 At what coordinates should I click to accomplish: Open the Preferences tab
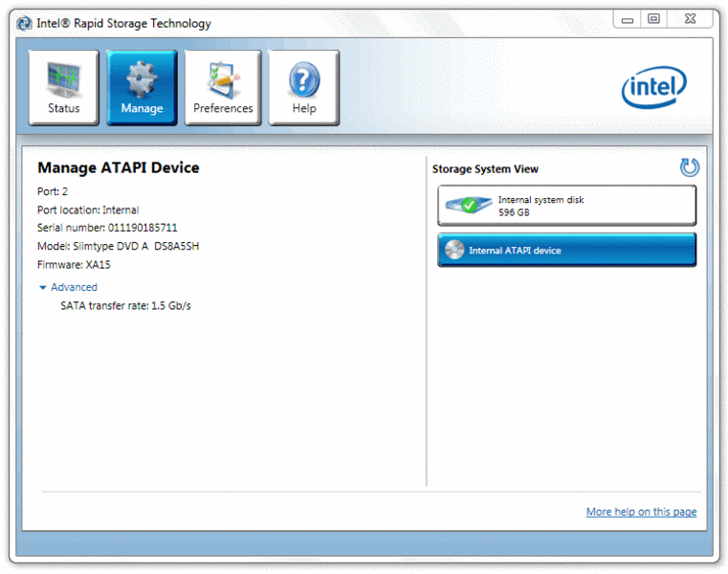pyautogui.click(x=223, y=88)
